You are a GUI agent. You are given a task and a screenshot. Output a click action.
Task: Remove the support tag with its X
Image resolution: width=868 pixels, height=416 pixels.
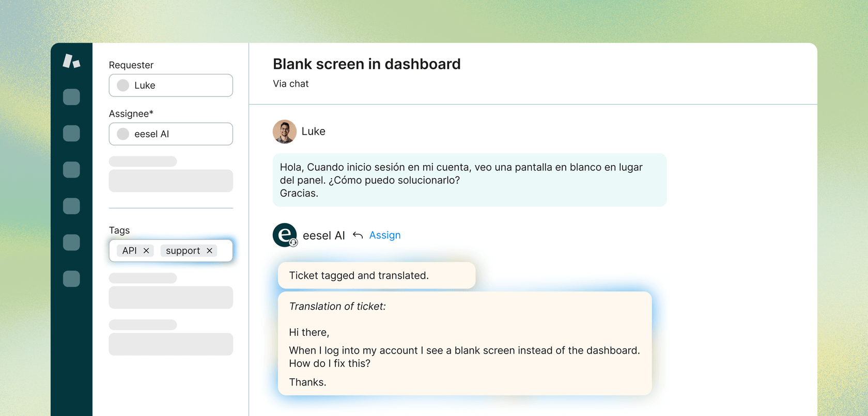pyautogui.click(x=209, y=251)
